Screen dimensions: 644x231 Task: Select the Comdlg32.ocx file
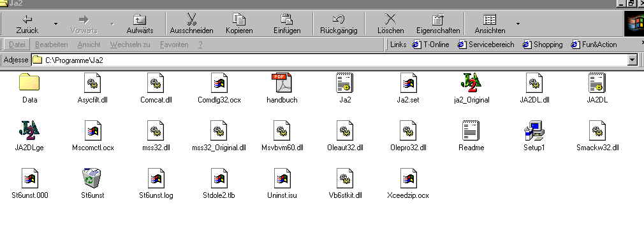tap(219, 88)
